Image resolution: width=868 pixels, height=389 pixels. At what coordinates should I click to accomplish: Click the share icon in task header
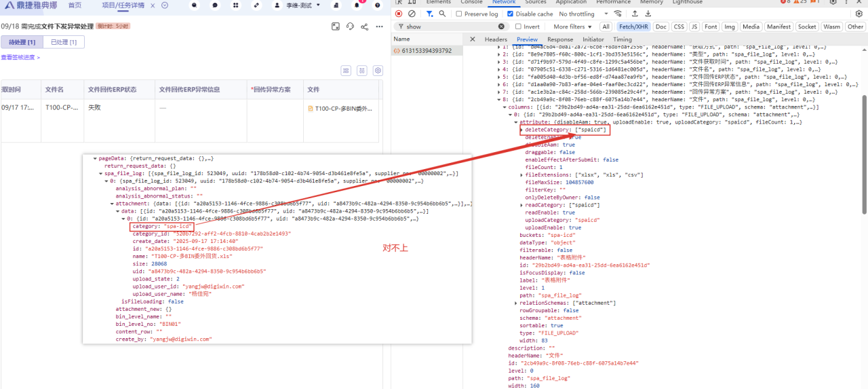pos(364,26)
